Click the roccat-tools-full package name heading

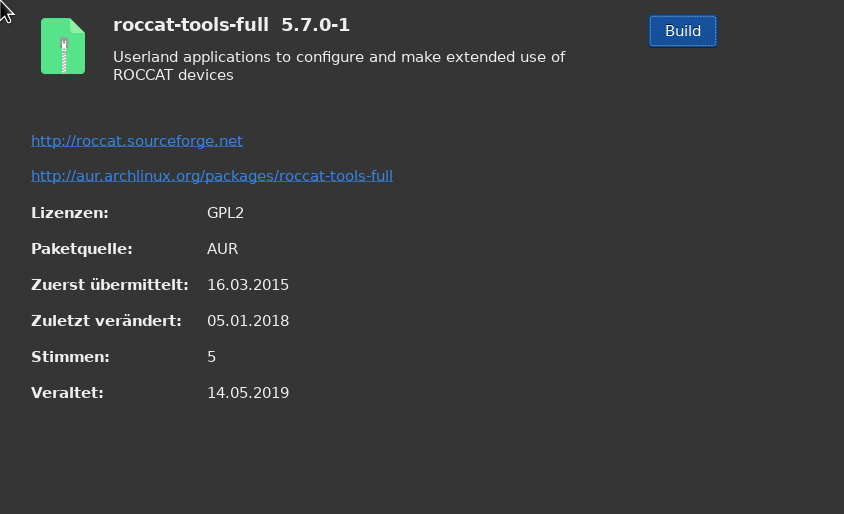click(x=191, y=25)
